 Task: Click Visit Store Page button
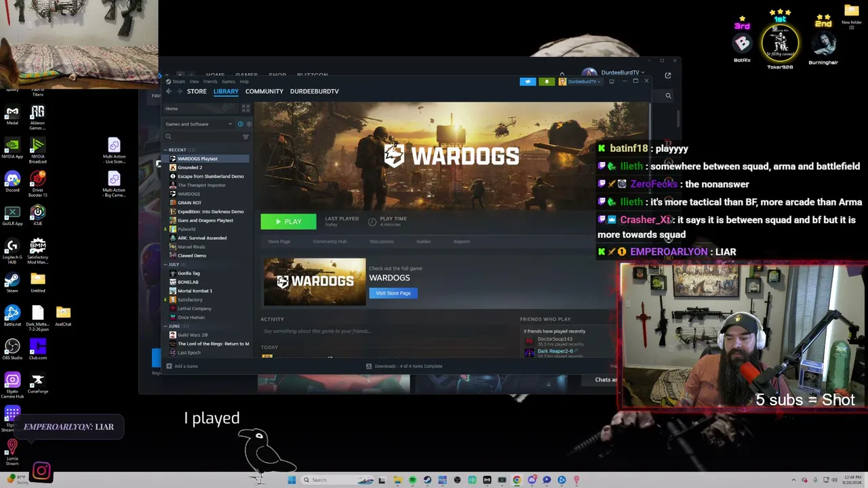click(x=393, y=293)
